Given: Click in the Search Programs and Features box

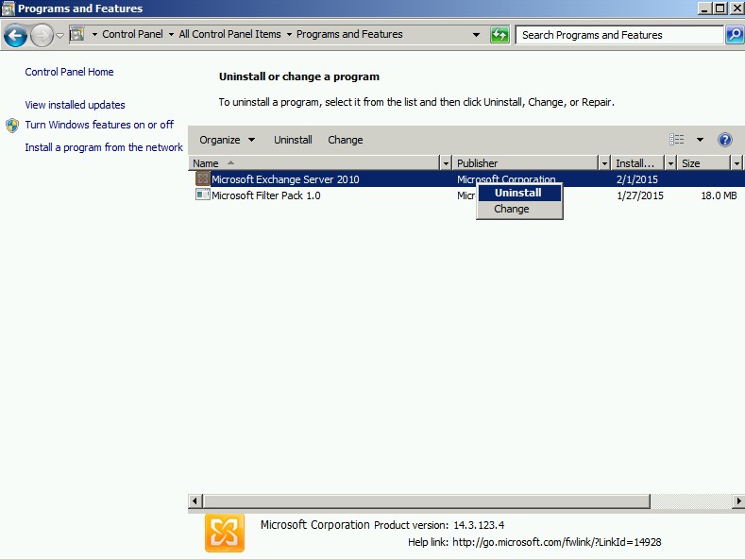Looking at the screenshot, I should 618,35.
